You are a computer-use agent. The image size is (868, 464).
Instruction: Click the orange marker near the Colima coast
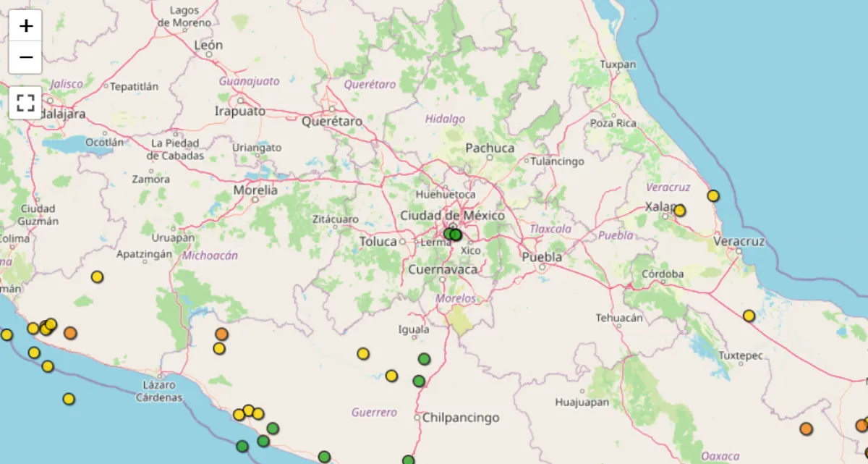(x=69, y=332)
